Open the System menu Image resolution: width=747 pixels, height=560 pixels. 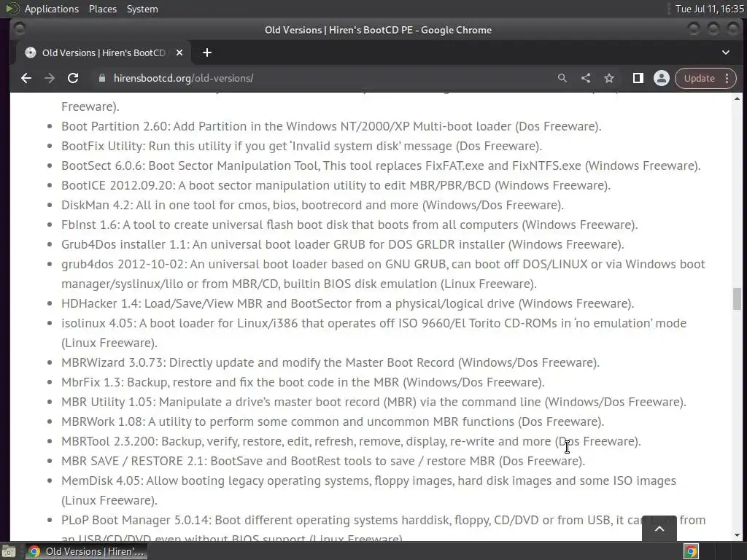pos(142,9)
